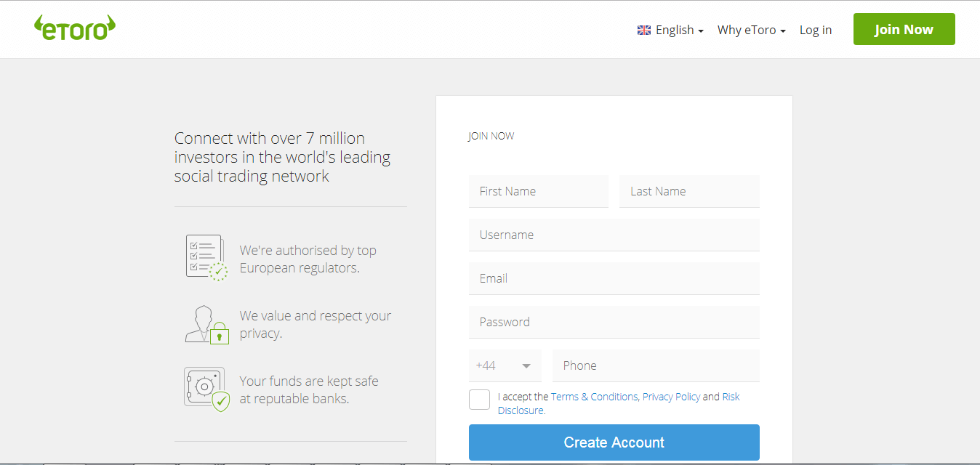The height and width of the screenshot is (465, 980).
Task: Tick the accept Terms & Conditions checkbox
Action: click(480, 400)
